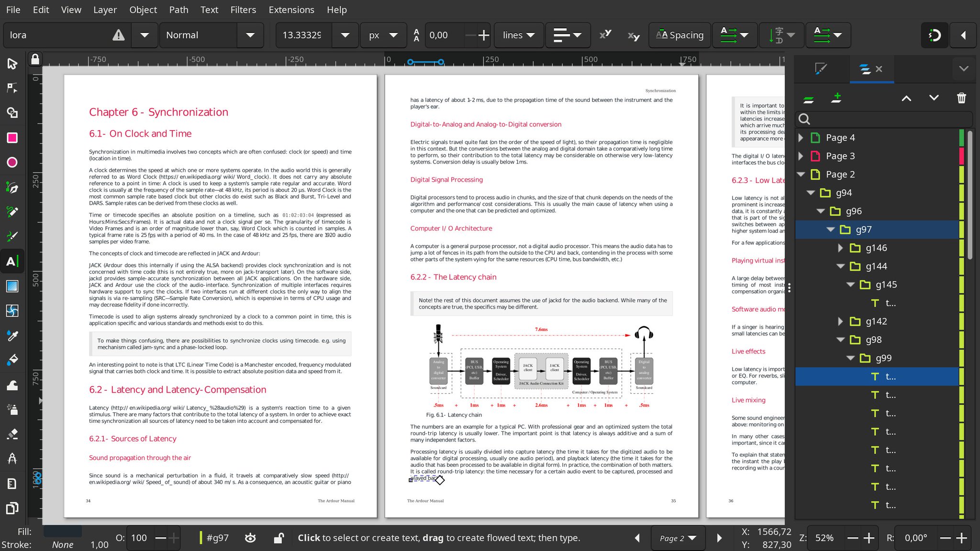Open the Filters menu

[243, 10]
